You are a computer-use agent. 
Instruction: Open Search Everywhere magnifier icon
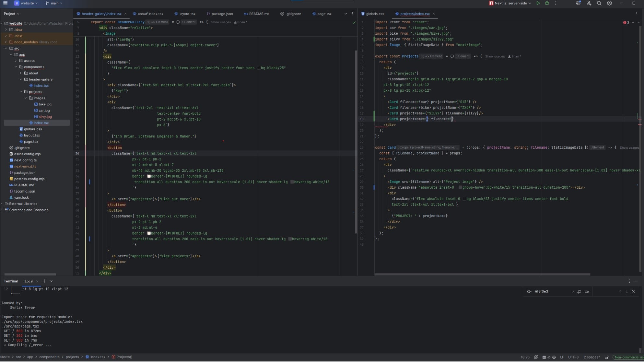(599, 3)
